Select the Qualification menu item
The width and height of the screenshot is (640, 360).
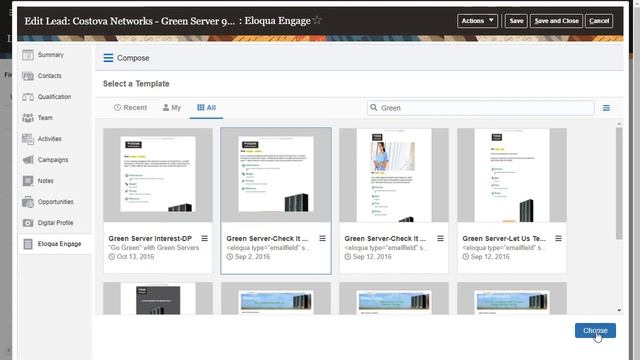[x=55, y=97]
